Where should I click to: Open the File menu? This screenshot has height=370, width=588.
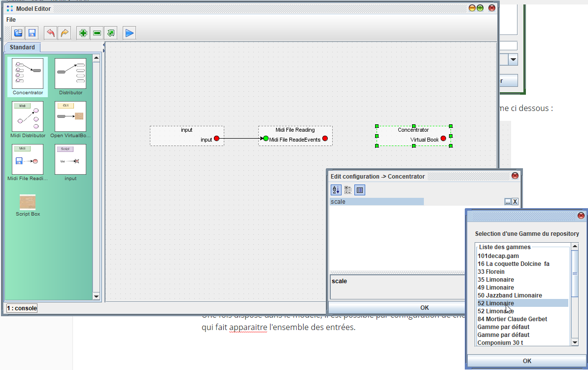click(x=11, y=20)
